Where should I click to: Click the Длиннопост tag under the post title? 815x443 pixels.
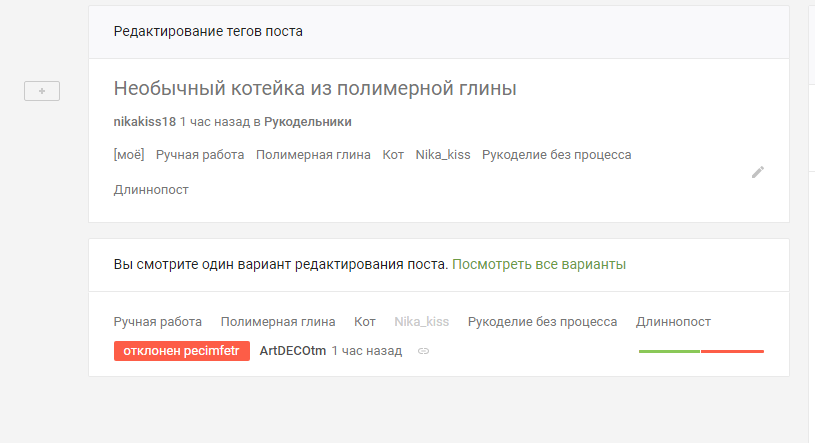point(151,189)
